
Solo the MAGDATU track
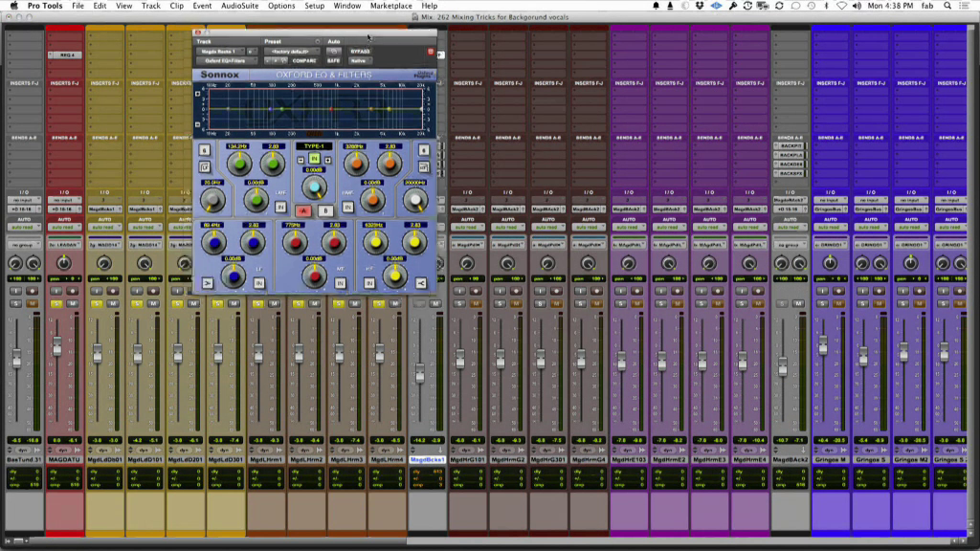pos(56,303)
